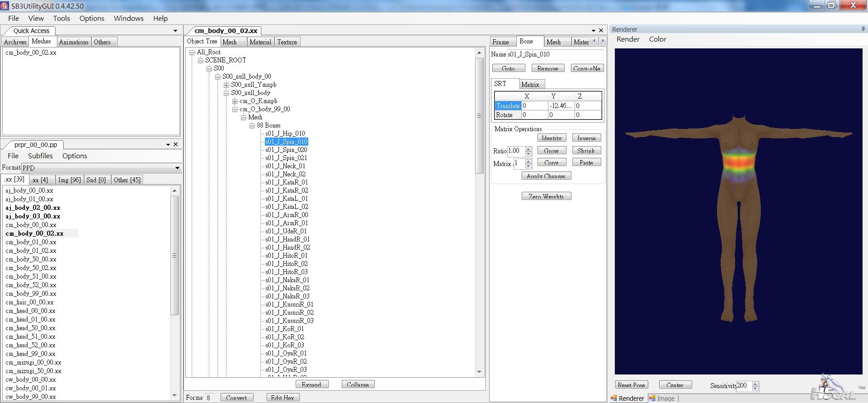Image resolution: width=868 pixels, height=403 pixels.
Task: Close the cm_body_00_02.xx editor panel
Action: [601, 30]
